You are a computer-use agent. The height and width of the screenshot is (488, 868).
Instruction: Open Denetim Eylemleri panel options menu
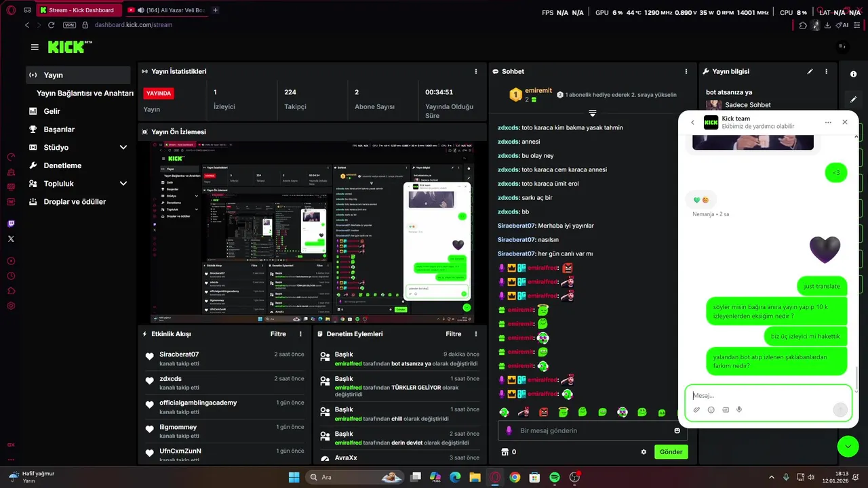click(476, 334)
